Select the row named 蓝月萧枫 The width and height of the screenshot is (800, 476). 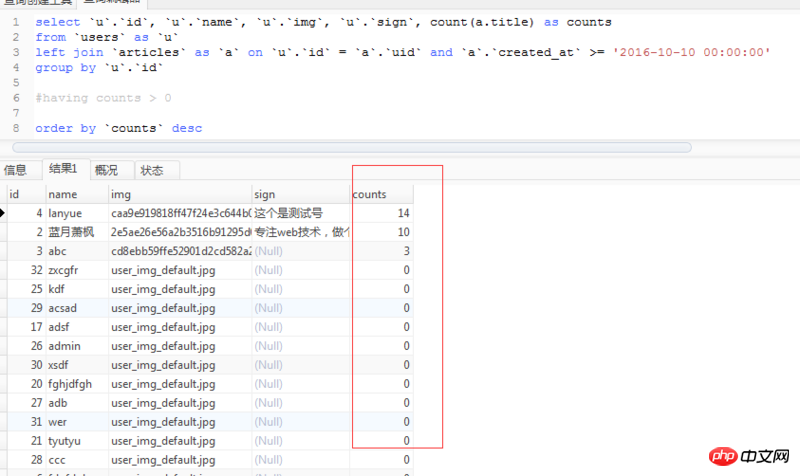71,232
